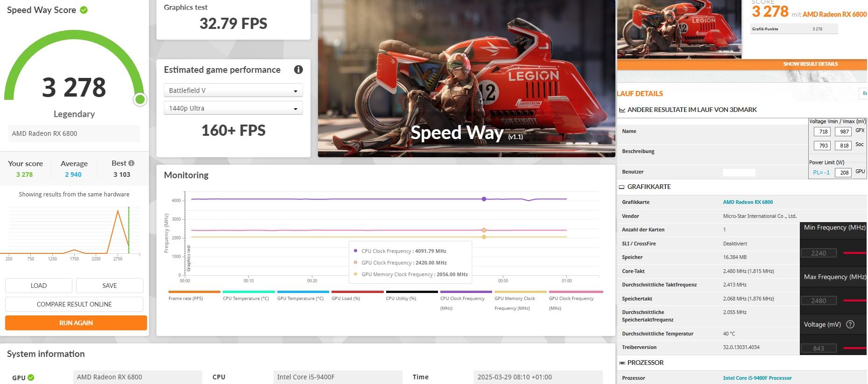Click COMPARE RESULT ONLINE
868x384 pixels.
[x=74, y=304]
